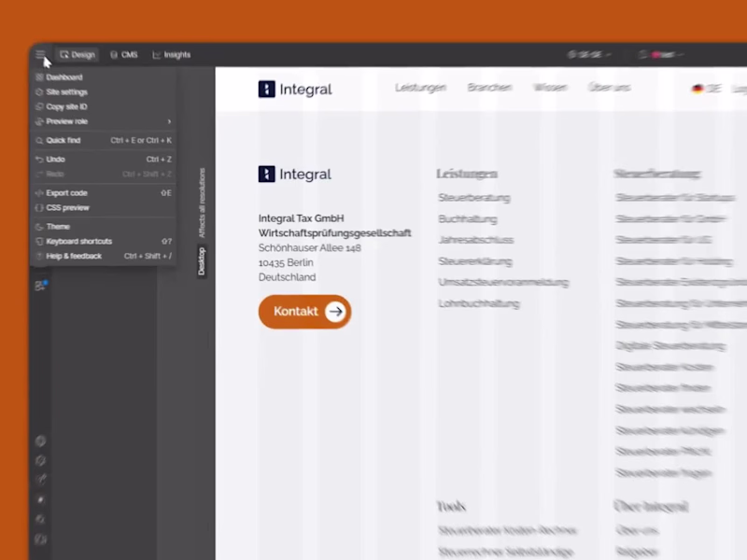Open the locale dropdown in top bar
This screenshot has height=560, width=747.
[590, 55]
